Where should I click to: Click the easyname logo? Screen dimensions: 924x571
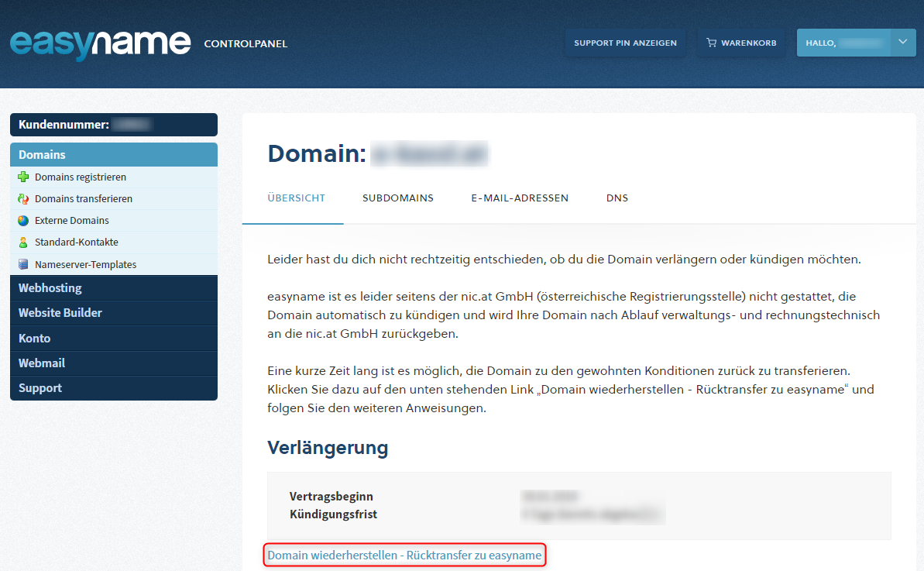100,44
